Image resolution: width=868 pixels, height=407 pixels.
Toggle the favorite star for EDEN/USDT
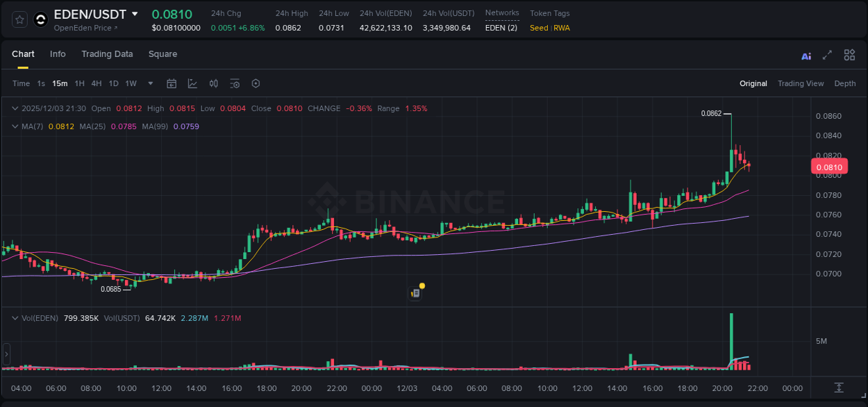(19, 19)
